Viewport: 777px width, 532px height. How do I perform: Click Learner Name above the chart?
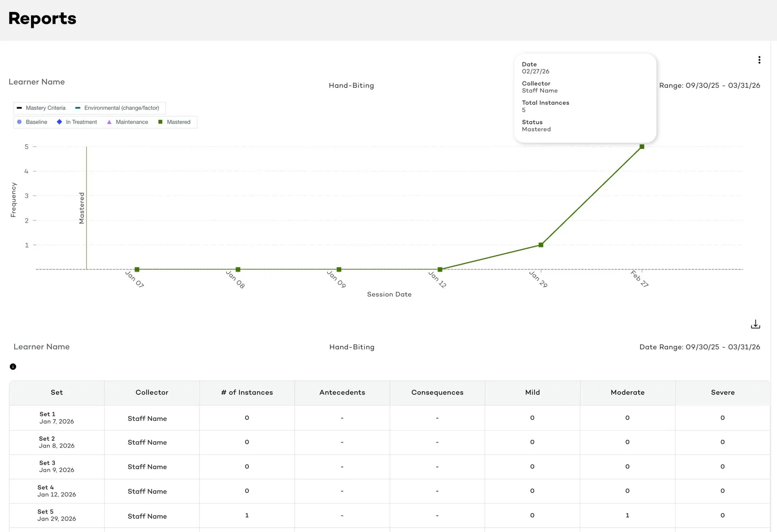pos(37,82)
